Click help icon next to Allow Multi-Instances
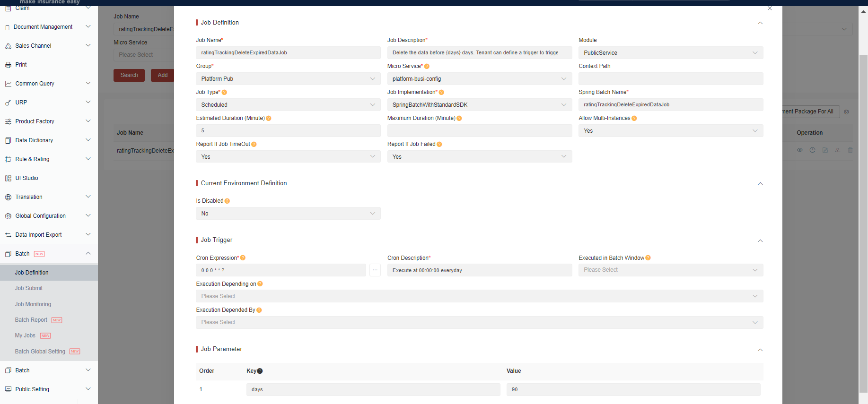This screenshot has width=868, height=404. [x=634, y=119]
